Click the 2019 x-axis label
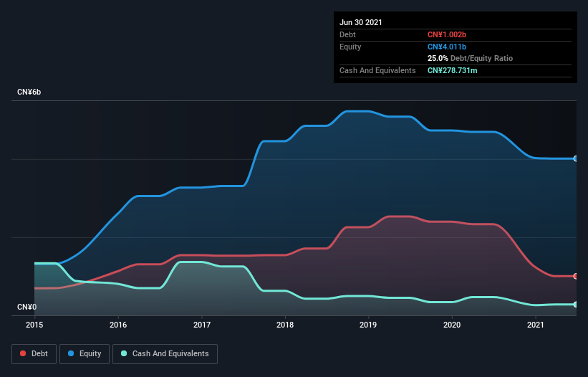The image size is (588, 377). (368, 325)
